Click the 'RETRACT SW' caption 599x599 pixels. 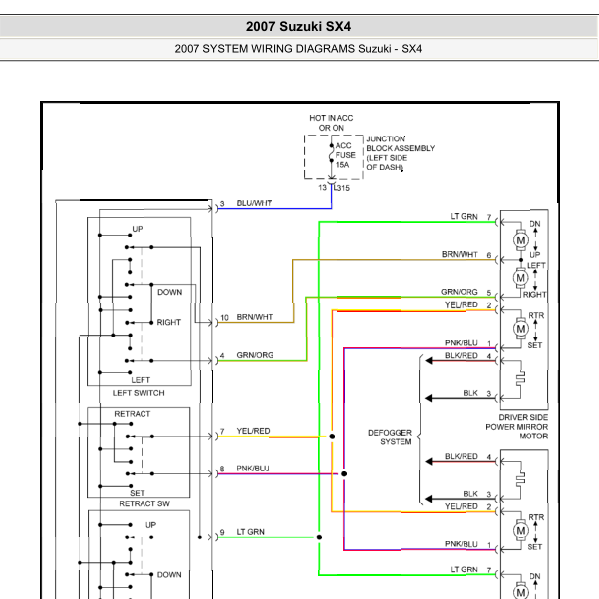[144, 503]
